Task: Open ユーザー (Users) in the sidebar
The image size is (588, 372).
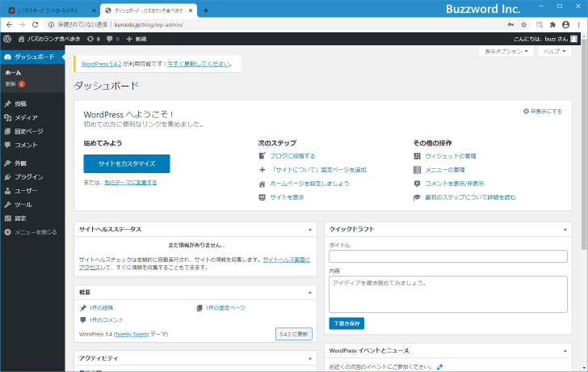Action: (x=26, y=191)
